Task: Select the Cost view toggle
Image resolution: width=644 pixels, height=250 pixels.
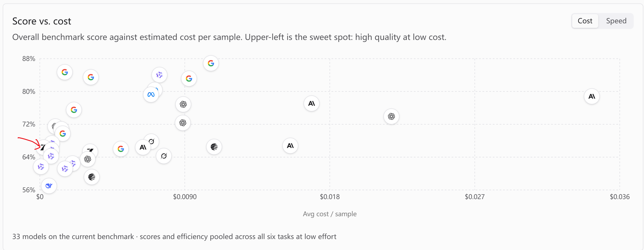Action: point(585,21)
